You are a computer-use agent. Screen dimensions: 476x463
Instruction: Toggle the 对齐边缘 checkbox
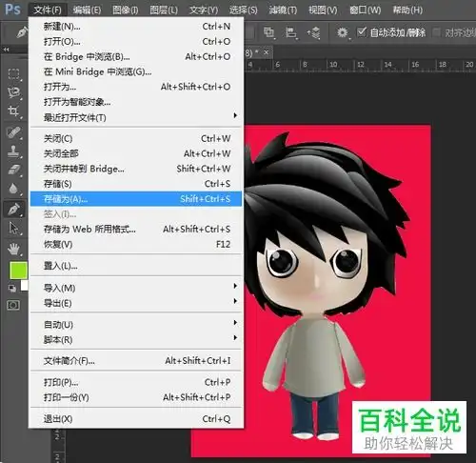tap(437, 32)
